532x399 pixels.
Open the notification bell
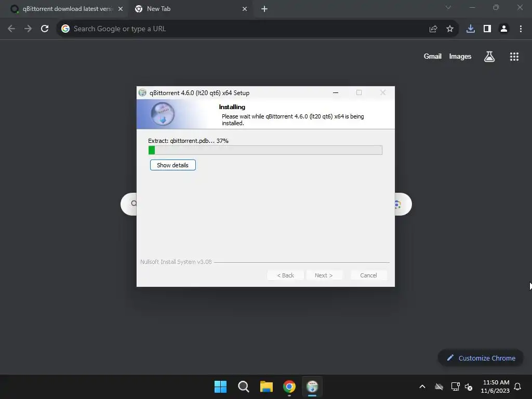coord(518,387)
